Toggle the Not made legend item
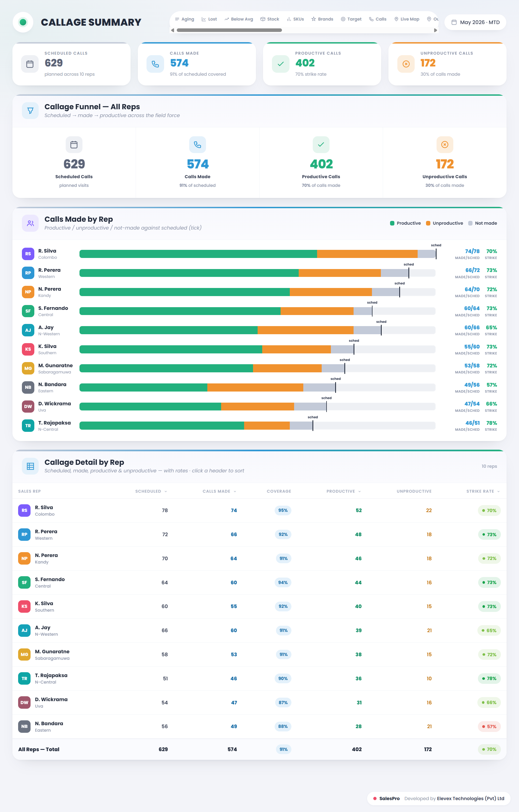Viewport: 519px width, 812px height. pos(483,223)
